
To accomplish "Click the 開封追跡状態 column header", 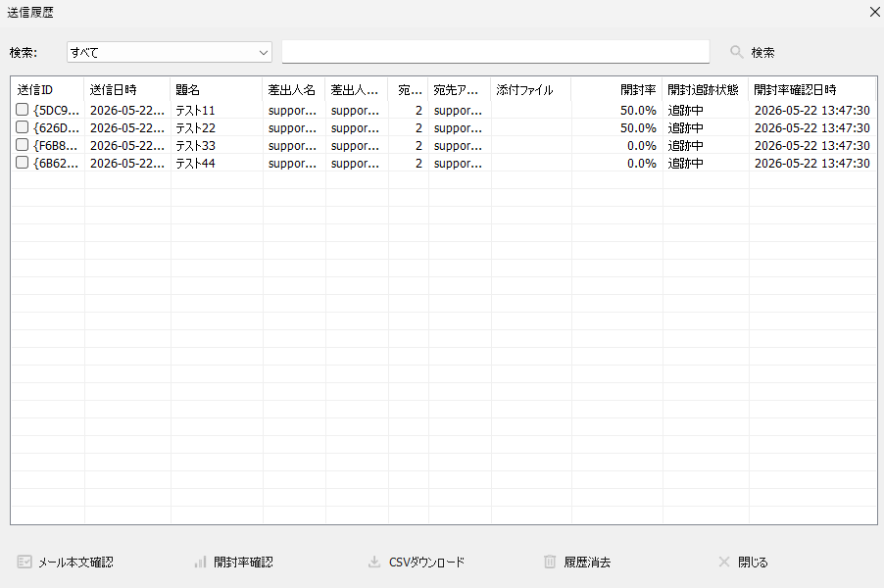I will tap(705, 89).
